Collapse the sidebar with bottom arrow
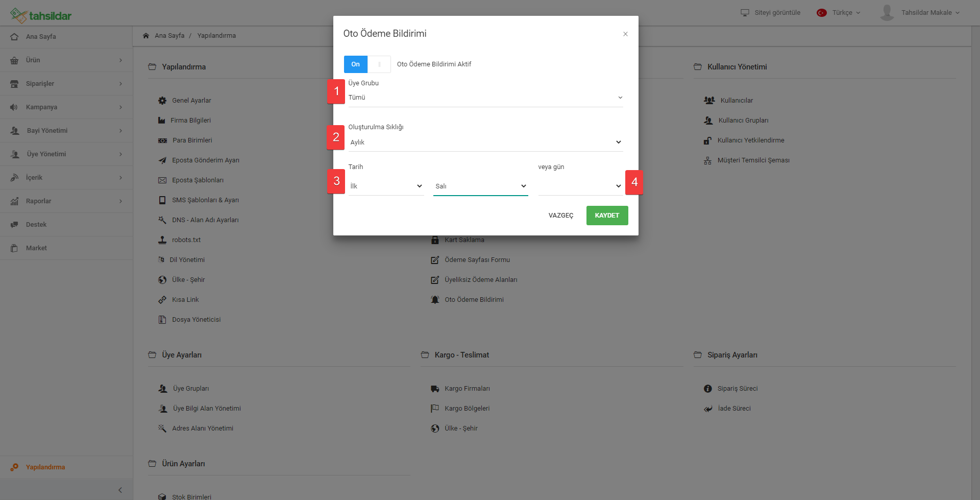 (x=120, y=490)
